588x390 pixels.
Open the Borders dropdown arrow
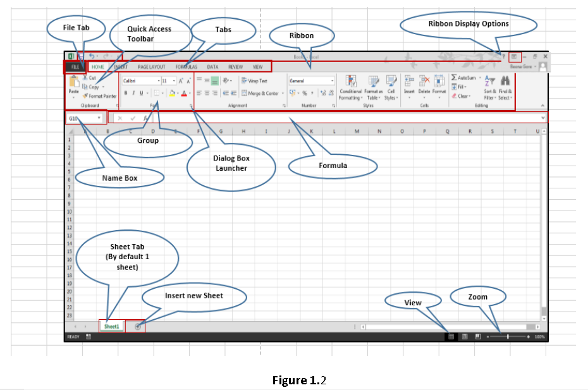(x=162, y=93)
